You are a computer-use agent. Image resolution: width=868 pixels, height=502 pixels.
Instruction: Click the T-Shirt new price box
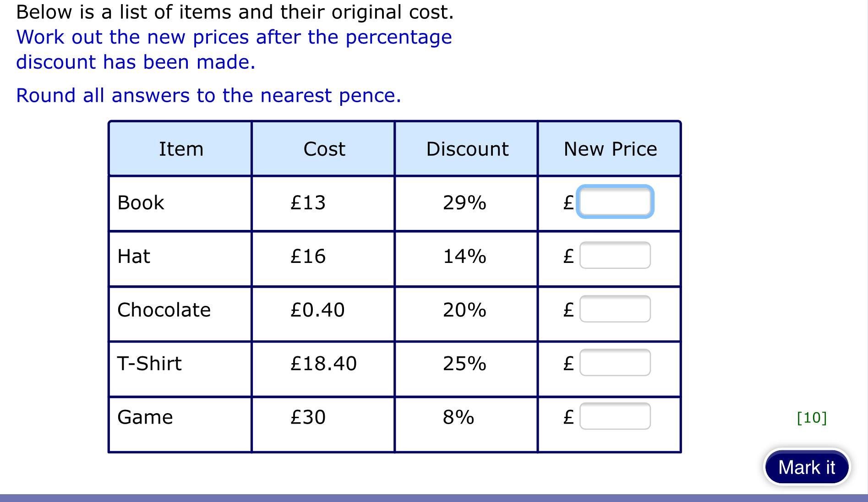coord(615,362)
